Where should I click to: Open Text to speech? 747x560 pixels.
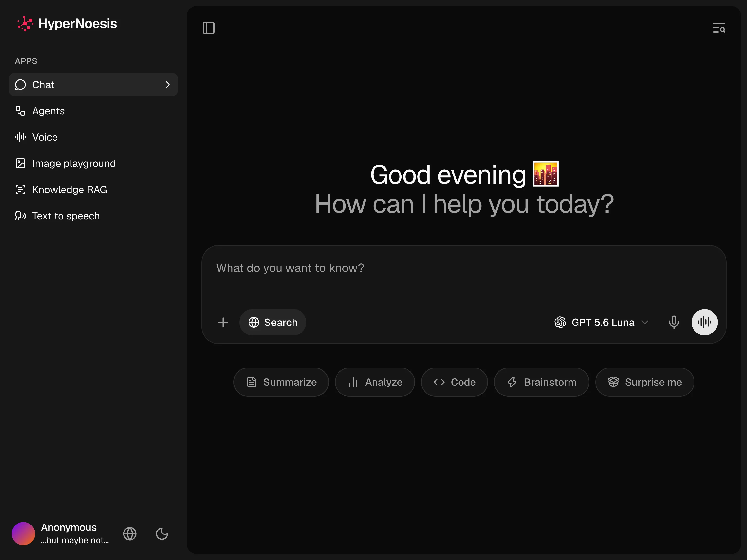[x=93, y=216]
